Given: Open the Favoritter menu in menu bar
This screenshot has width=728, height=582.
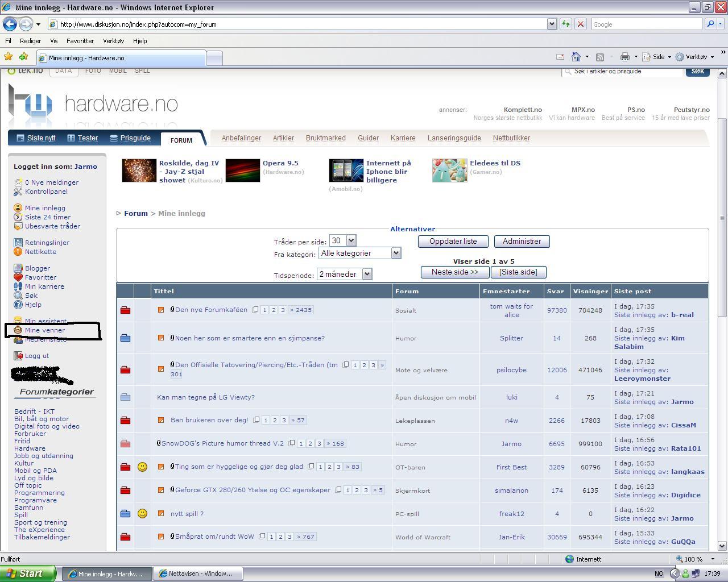Looking at the screenshot, I should click(80, 41).
